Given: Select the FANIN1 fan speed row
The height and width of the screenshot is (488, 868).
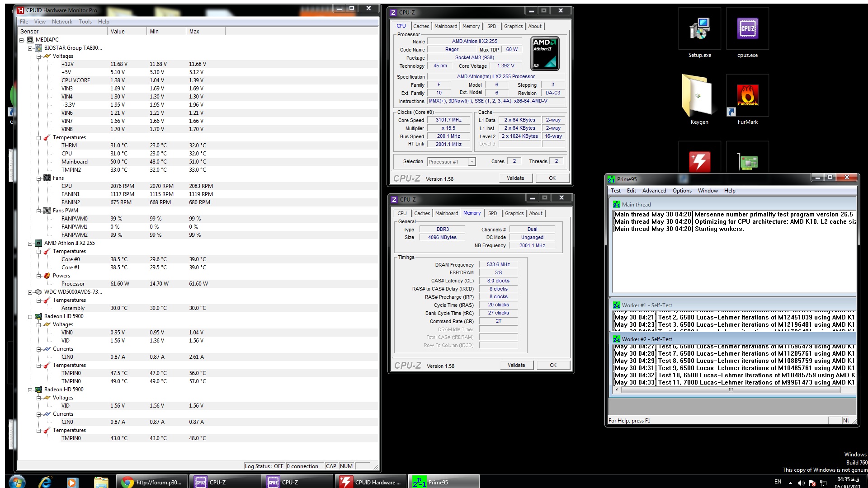Looking at the screenshot, I should (198, 194).
